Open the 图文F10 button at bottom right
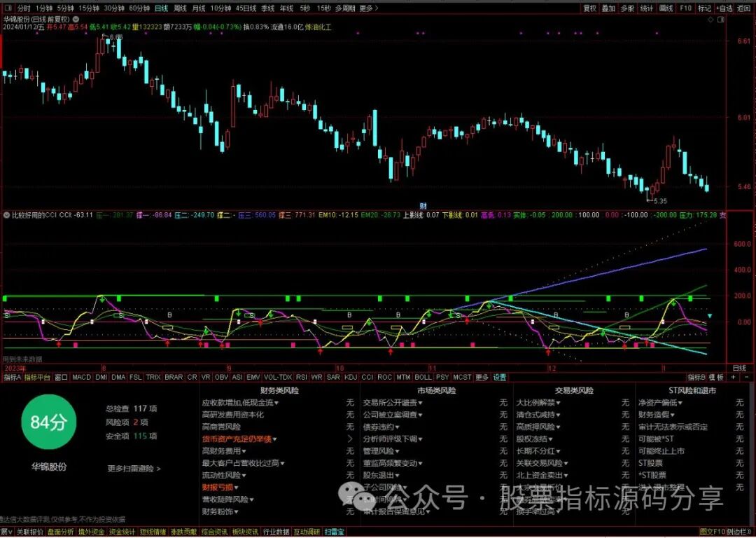756x538 pixels. click(x=713, y=532)
